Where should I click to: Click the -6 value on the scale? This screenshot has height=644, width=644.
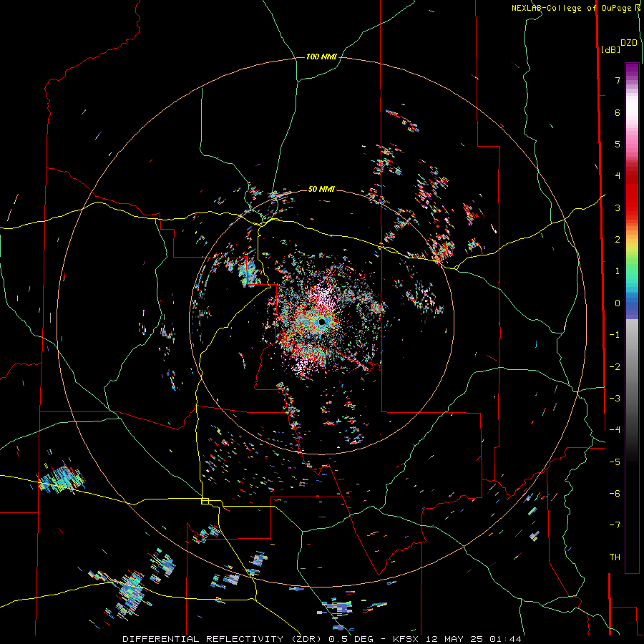tap(615, 494)
